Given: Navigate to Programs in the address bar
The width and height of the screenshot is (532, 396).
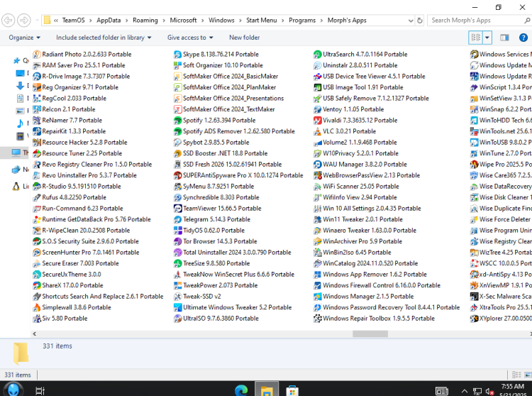Looking at the screenshot, I should [302, 21].
